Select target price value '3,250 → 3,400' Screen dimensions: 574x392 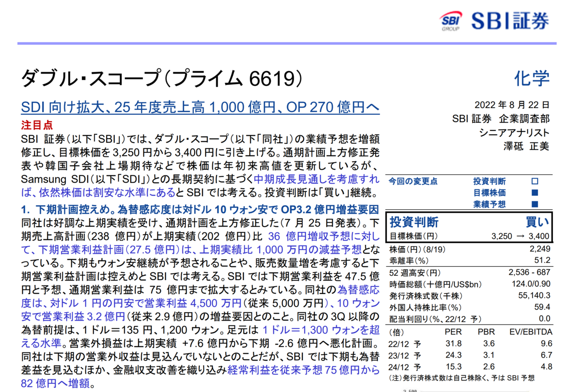click(x=520, y=236)
